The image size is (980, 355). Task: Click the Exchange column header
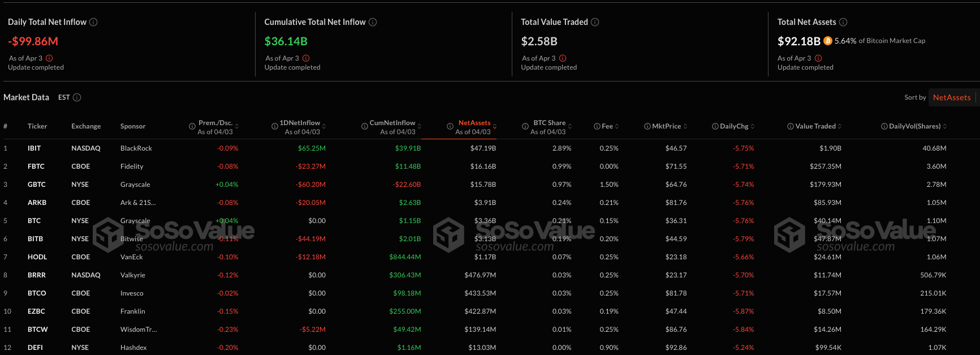pos(86,126)
